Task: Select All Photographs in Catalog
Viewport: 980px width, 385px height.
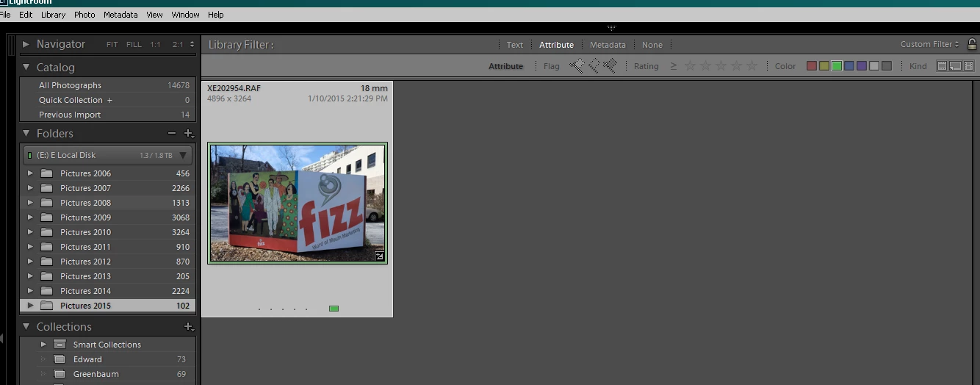Action: tap(108, 85)
